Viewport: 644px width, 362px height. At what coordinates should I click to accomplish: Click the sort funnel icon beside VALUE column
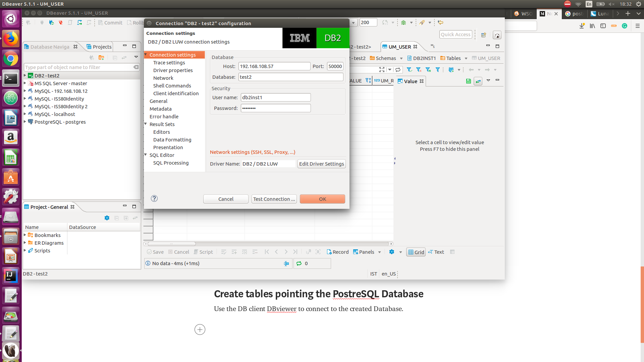[368, 81]
